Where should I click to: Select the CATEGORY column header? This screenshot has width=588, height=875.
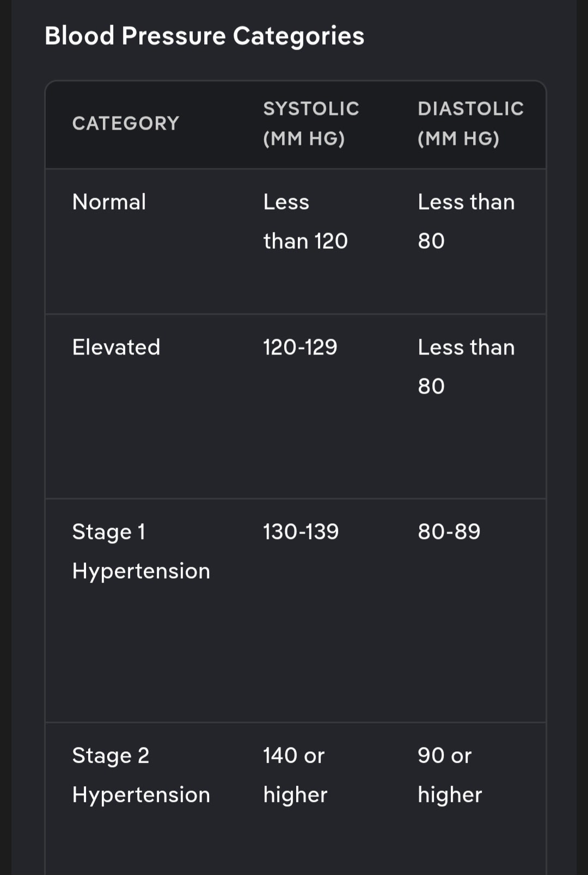click(126, 124)
